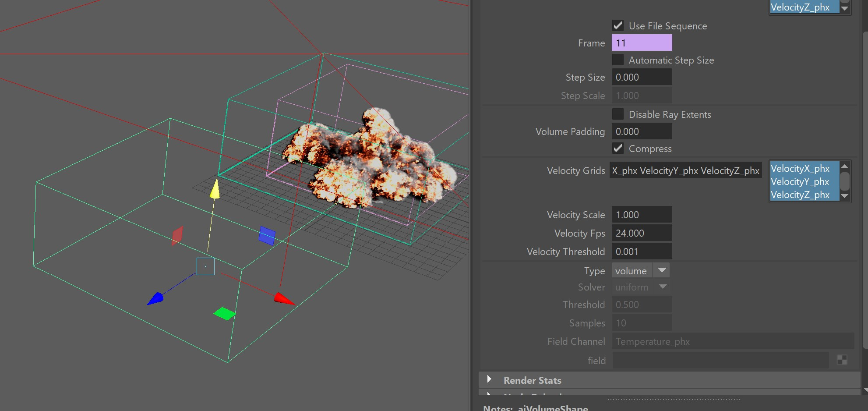Click the Samples field showing 10
868x411 pixels.
click(x=642, y=323)
